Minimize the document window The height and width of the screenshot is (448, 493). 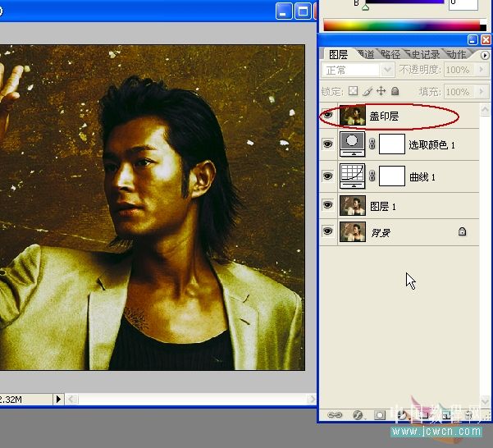click(x=284, y=11)
